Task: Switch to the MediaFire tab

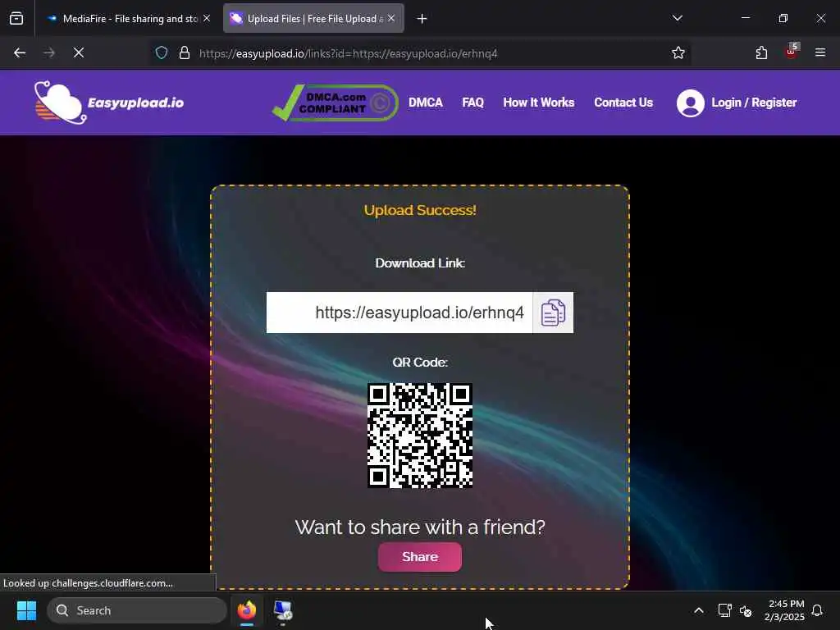Action: coord(128,19)
